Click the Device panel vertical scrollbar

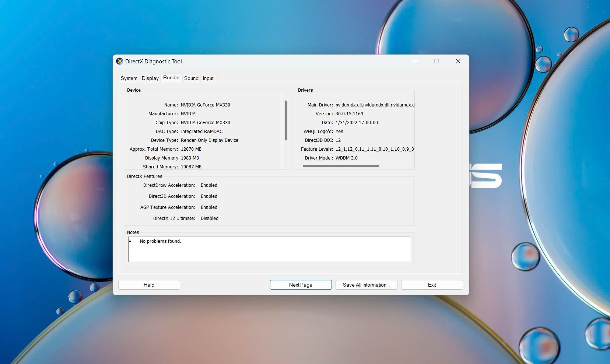pos(286,120)
